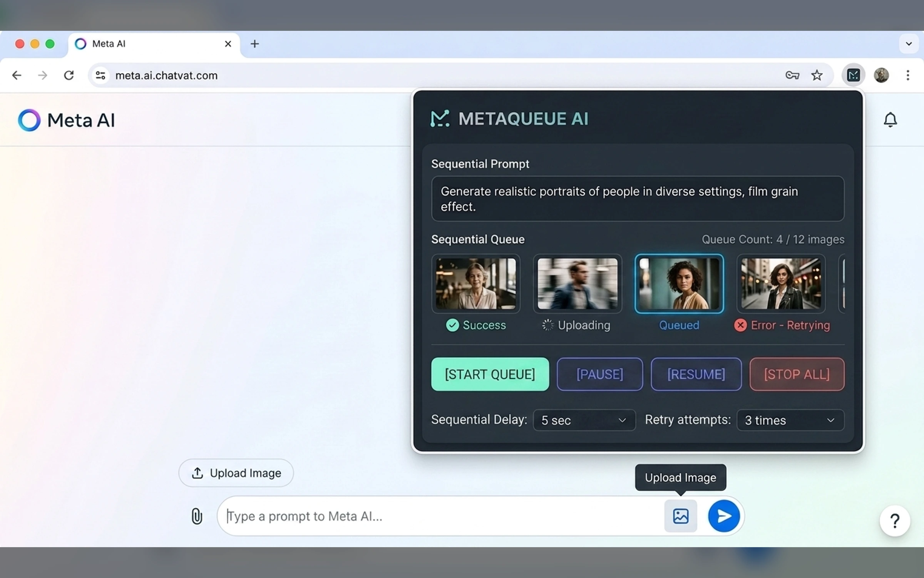Select the Success queue thumbnail
924x578 pixels.
click(x=476, y=284)
